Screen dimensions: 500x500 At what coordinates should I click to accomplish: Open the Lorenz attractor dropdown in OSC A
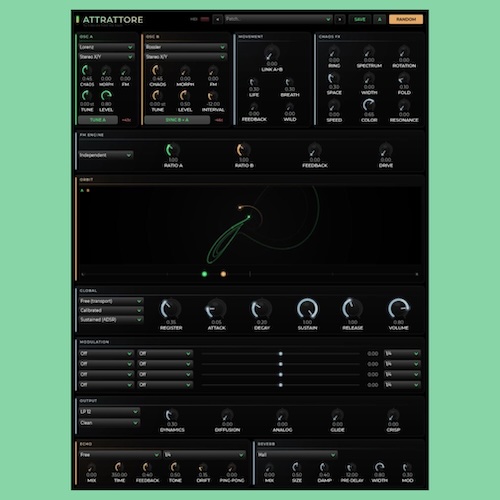coord(107,47)
